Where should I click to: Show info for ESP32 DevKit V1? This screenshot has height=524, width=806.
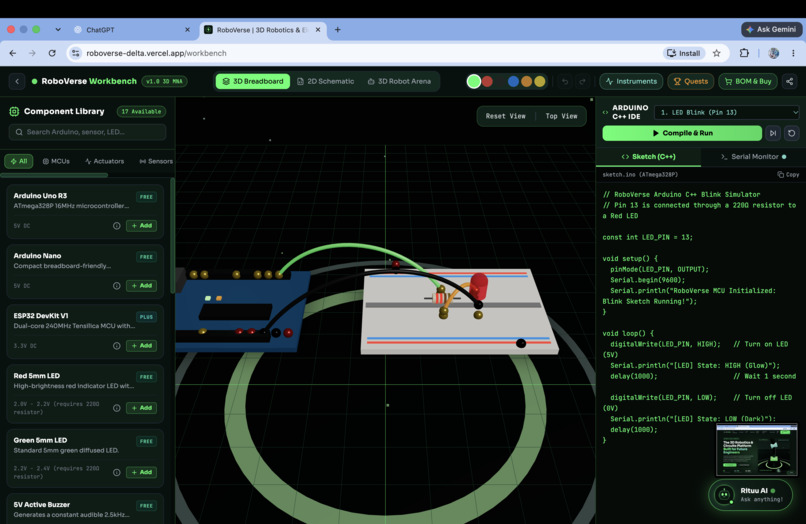tap(117, 346)
